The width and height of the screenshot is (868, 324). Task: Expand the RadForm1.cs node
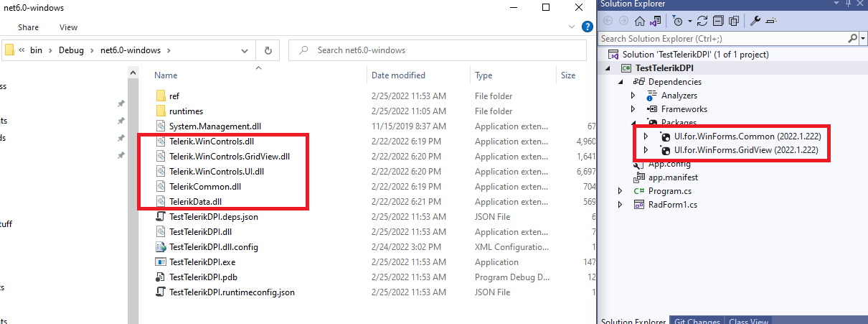point(621,205)
